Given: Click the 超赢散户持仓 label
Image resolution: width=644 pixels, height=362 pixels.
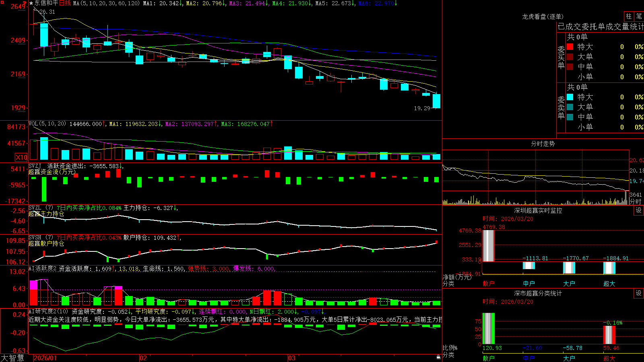Looking at the screenshot, I should (46, 243).
